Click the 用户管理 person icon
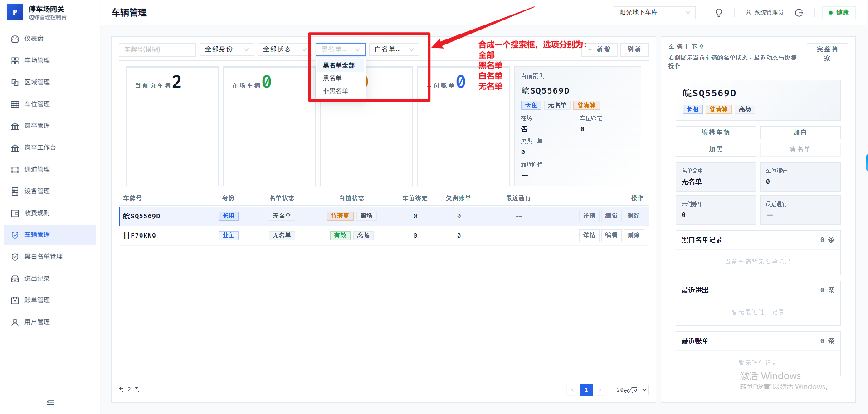The width and height of the screenshot is (868, 414). (15, 322)
